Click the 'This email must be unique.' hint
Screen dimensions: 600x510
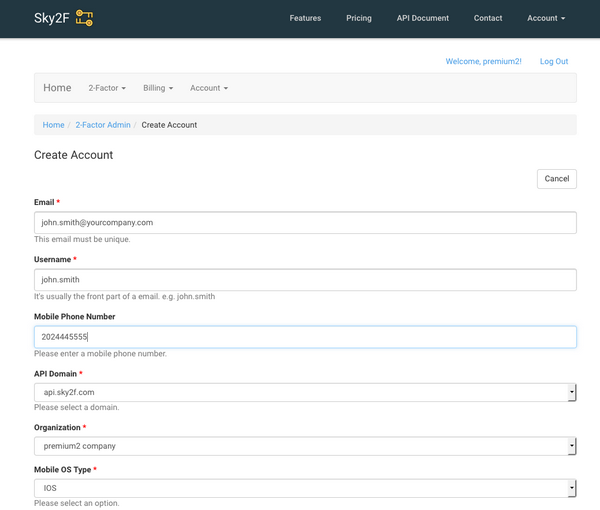[x=82, y=239]
